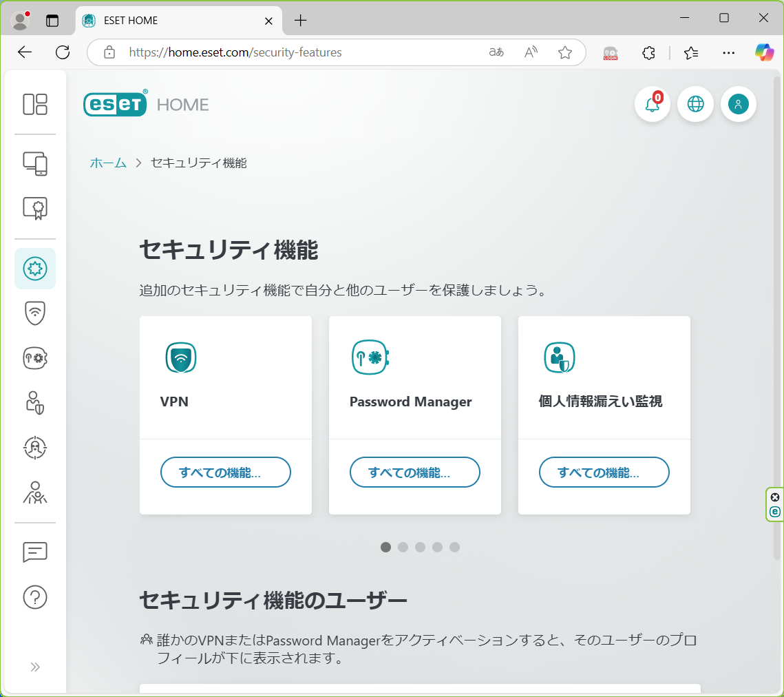Select the third carousel dot
This screenshot has width=784, height=697.
[420, 547]
